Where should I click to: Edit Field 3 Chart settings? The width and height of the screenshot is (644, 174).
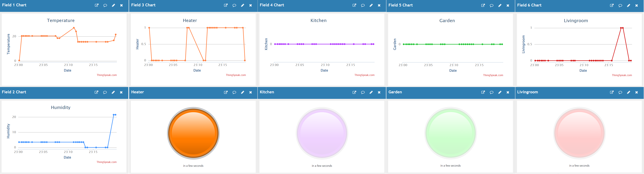click(x=243, y=5)
